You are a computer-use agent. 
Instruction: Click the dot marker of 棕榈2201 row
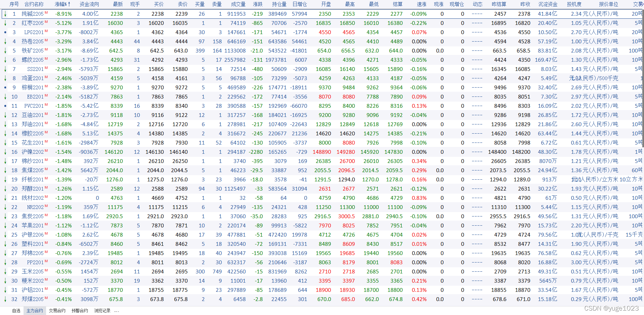pos(5,88)
